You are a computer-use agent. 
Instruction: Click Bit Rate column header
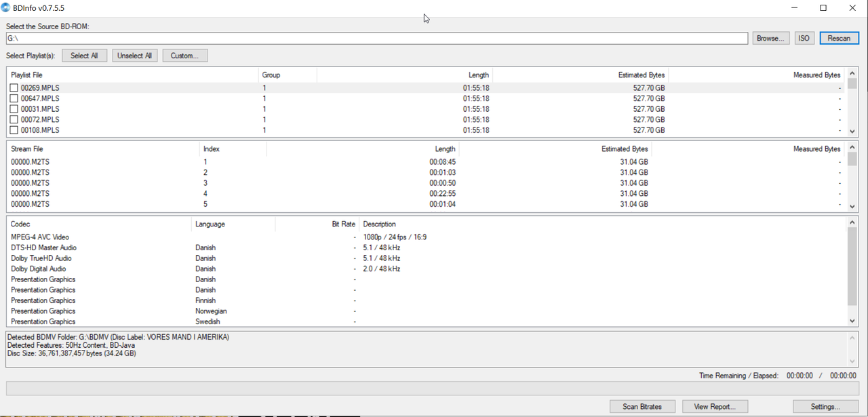click(x=317, y=224)
